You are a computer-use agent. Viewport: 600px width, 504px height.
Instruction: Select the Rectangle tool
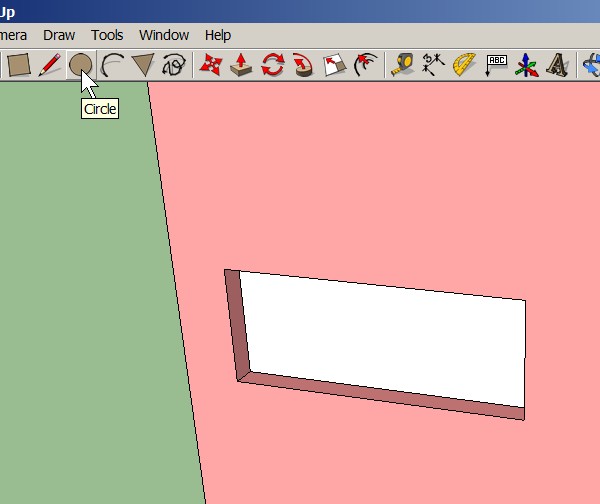point(19,65)
